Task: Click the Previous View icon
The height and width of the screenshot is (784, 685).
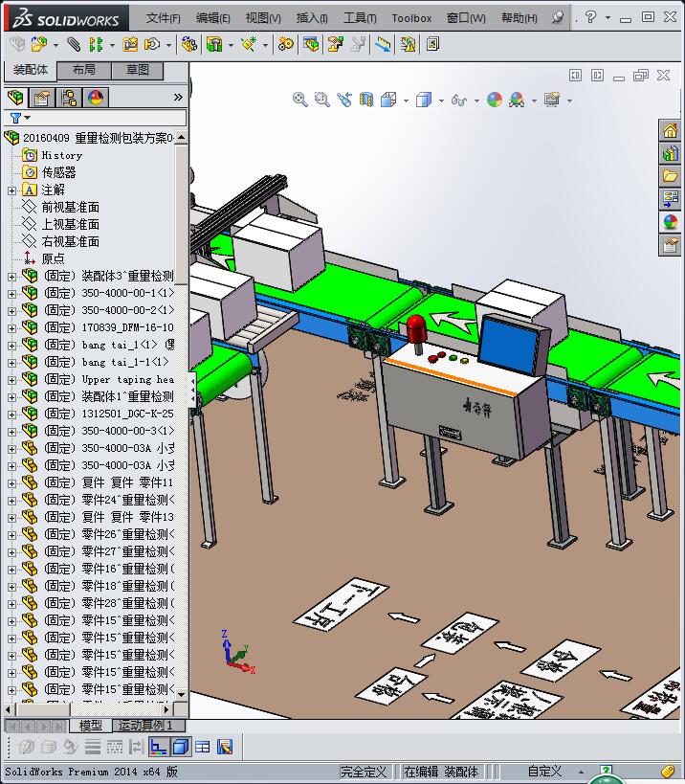Action: point(344,100)
